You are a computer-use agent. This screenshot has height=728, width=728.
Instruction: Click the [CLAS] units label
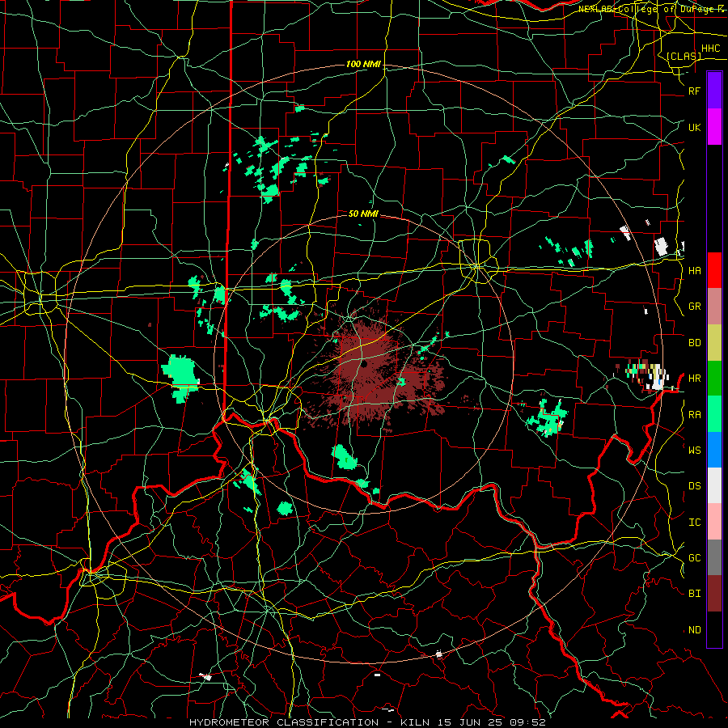[x=684, y=56]
